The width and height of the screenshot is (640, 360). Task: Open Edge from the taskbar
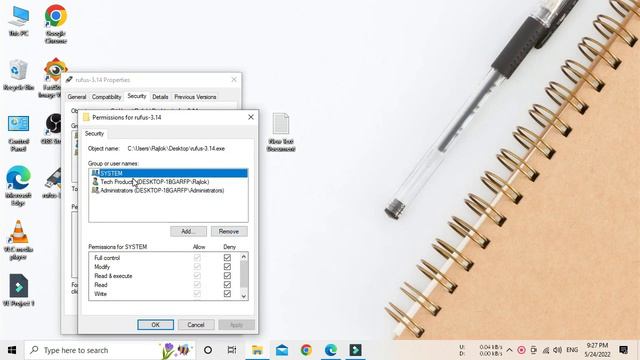click(331, 350)
